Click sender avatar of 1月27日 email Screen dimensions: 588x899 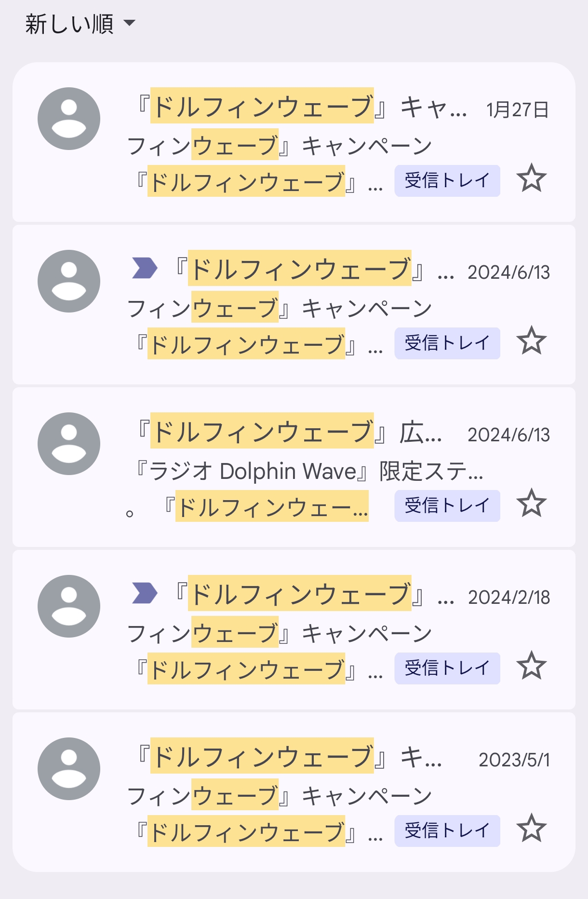pyautogui.click(x=69, y=119)
